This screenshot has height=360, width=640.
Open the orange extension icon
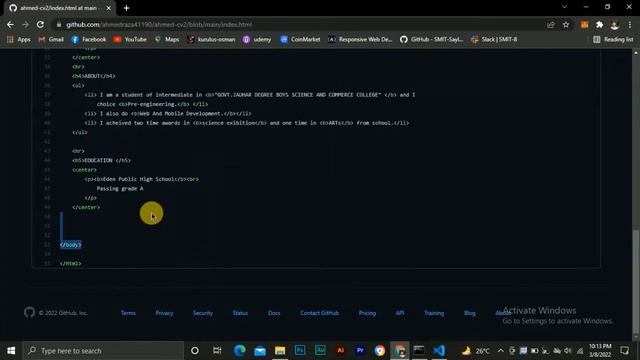(x=584, y=25)
